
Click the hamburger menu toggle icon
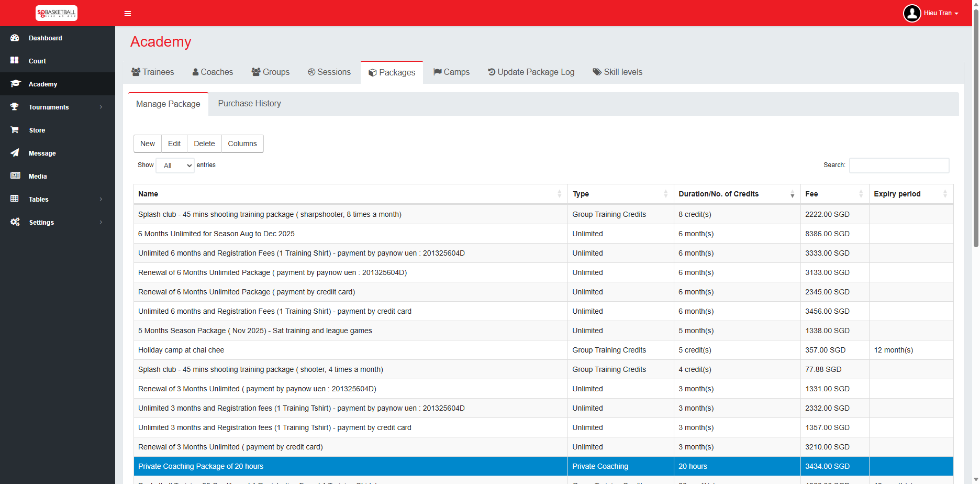127,14
